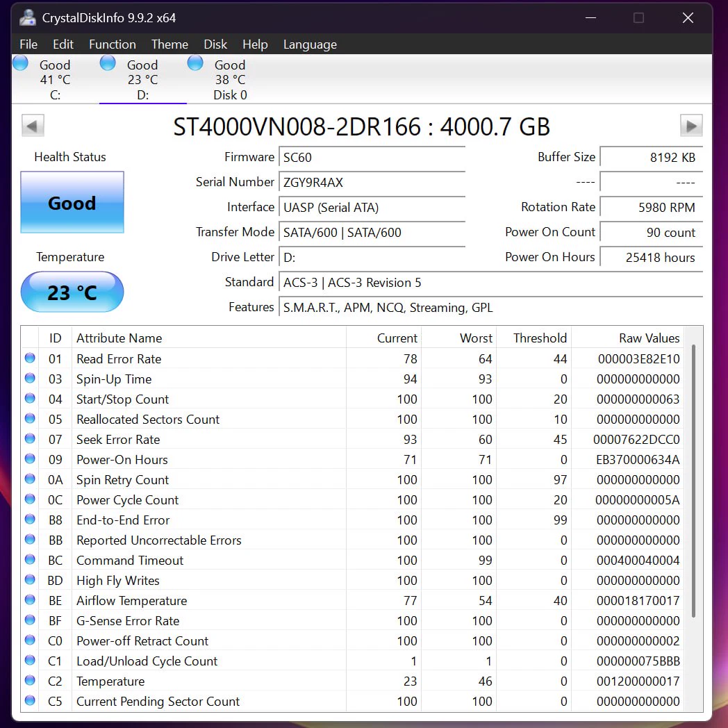Select the End-to-End Error row

pyautogui.click(x=353, y=520)
